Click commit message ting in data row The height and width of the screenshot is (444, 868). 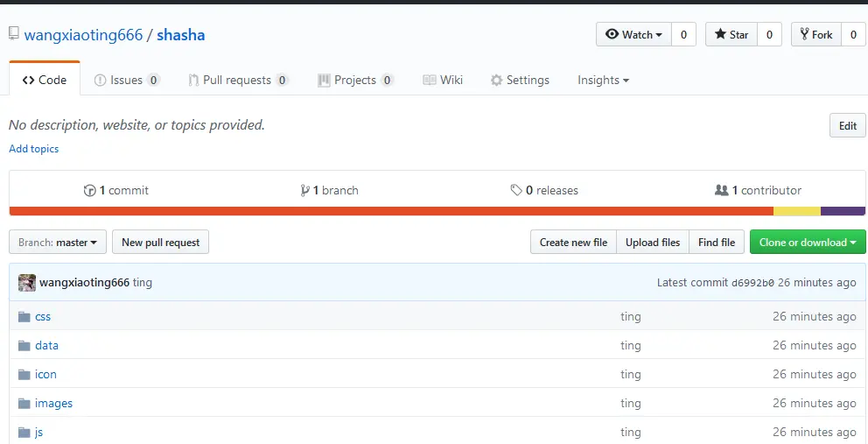click(x=631, y=345)
